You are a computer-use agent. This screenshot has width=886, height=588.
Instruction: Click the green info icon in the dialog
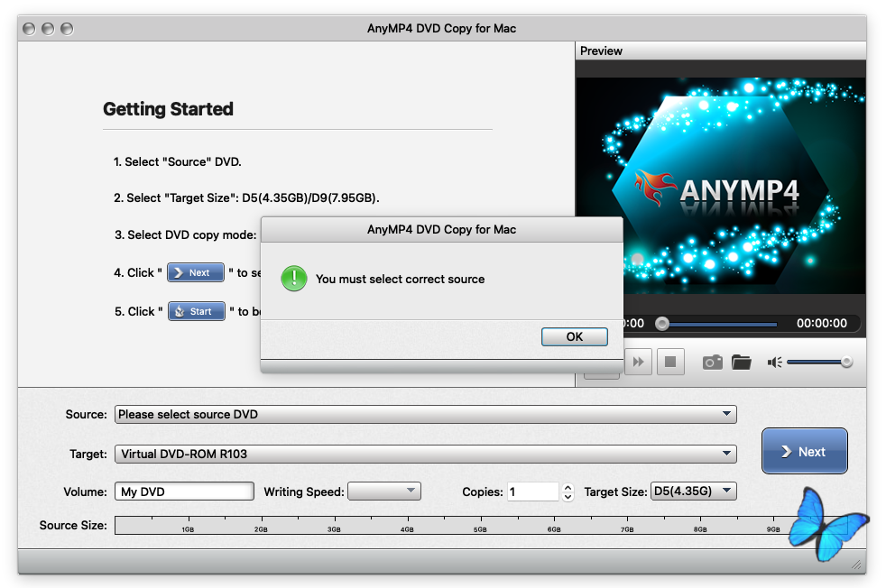click(x=294, y=278)
